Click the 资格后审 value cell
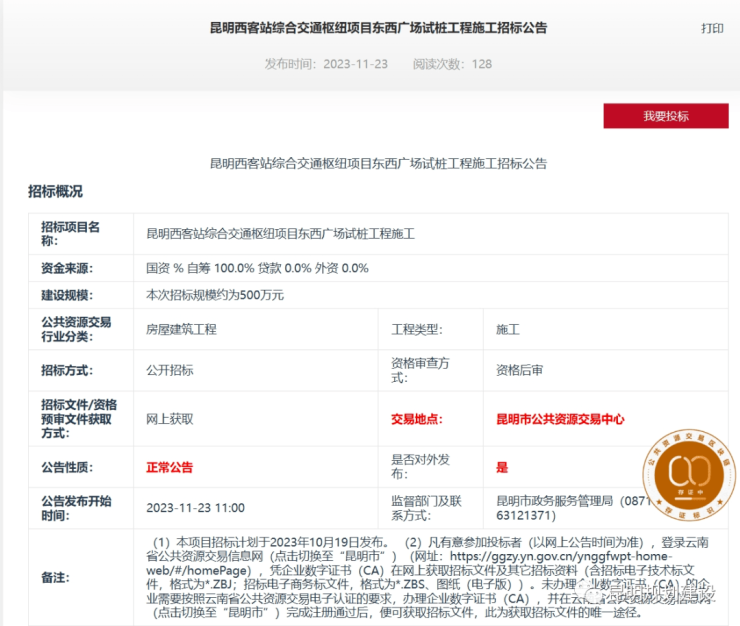Viewport: 740px width, 626px height. 519,369
